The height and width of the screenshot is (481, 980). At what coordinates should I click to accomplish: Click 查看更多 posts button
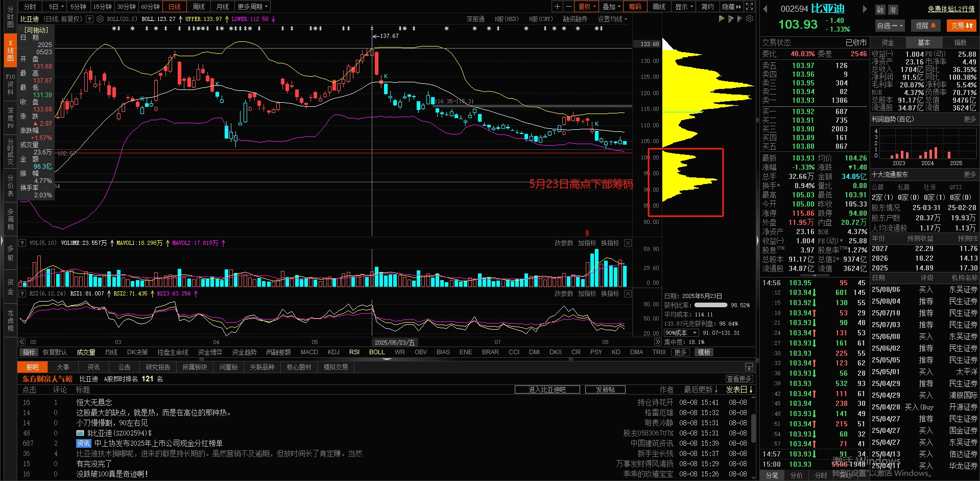coord(739,379)
